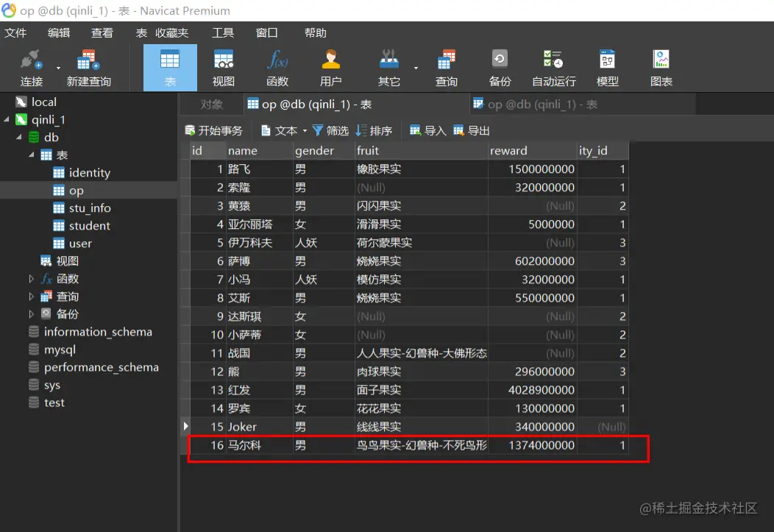Click the reward column header
The width and height of the screenshot is (774, 532).
click(532, 151)
